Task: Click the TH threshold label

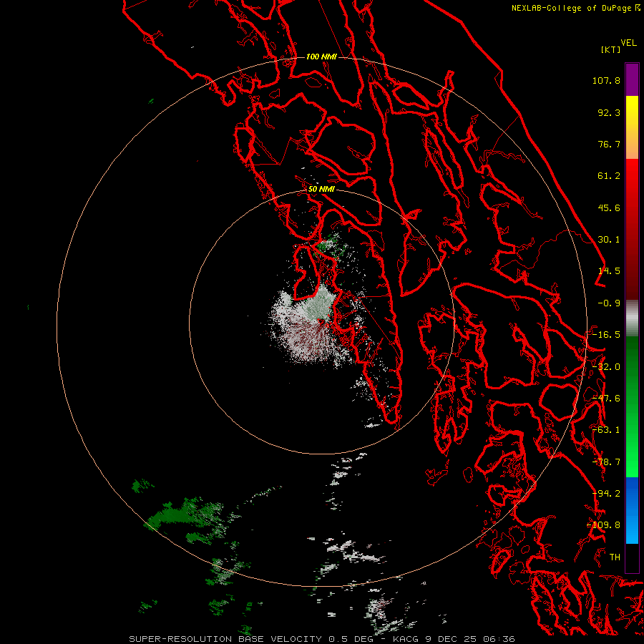Action: [x=615, y=557]
